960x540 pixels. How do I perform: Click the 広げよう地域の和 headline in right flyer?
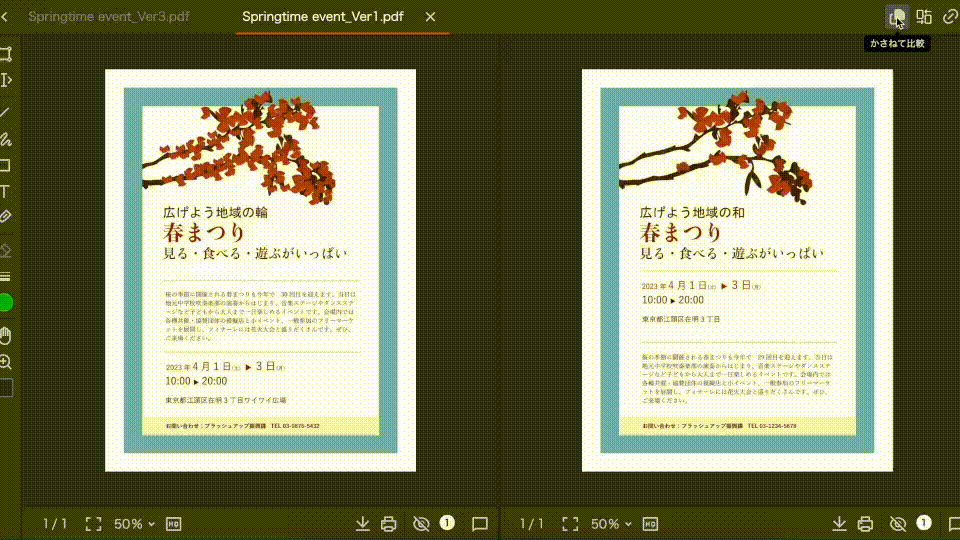(x=692, y=212)
